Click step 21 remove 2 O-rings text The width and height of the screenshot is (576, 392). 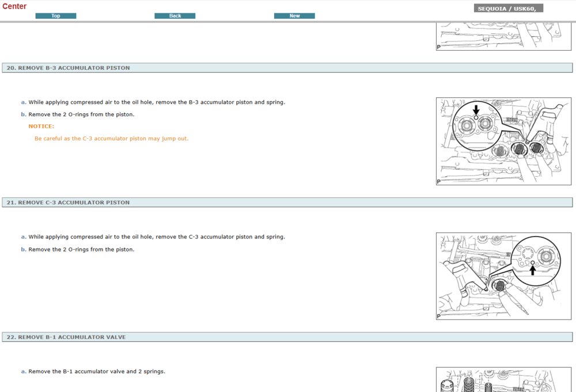coord(81,250)
